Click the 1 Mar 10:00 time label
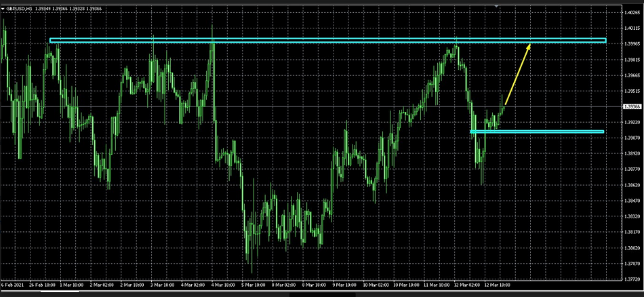Image resolution: width=644 pixels, height=297 pixels. point(71,285)
